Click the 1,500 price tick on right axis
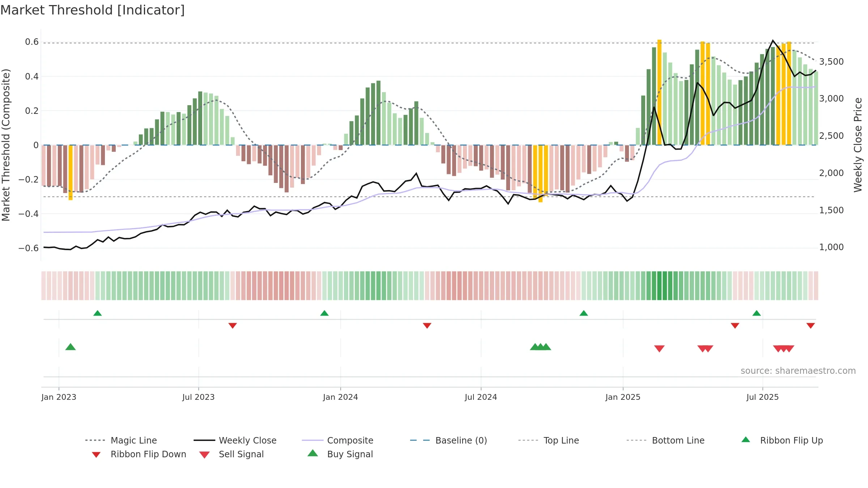Viewport: 868px width, 488px height. 831,210
